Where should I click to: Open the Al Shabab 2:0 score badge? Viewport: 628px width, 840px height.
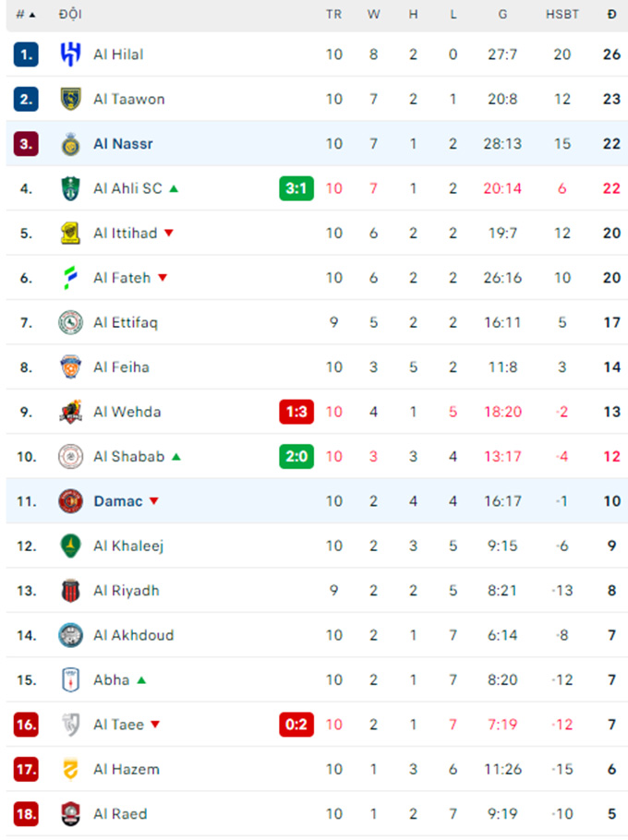[296, 456]
